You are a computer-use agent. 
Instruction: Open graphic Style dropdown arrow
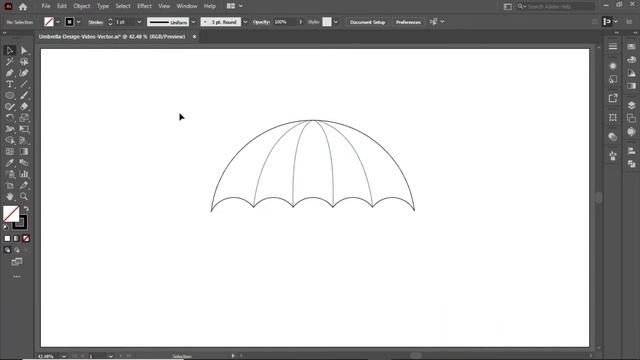pos(336,22)
